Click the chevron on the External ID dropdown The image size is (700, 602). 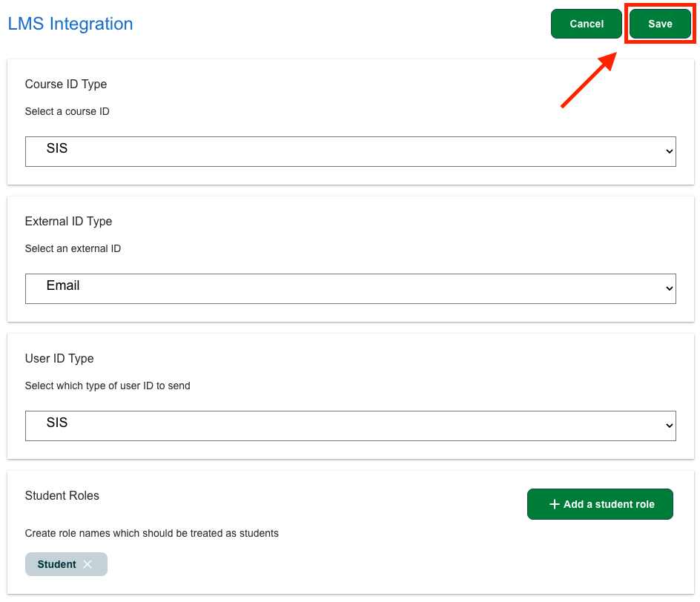pyautogui.click(x=671, y=288)
